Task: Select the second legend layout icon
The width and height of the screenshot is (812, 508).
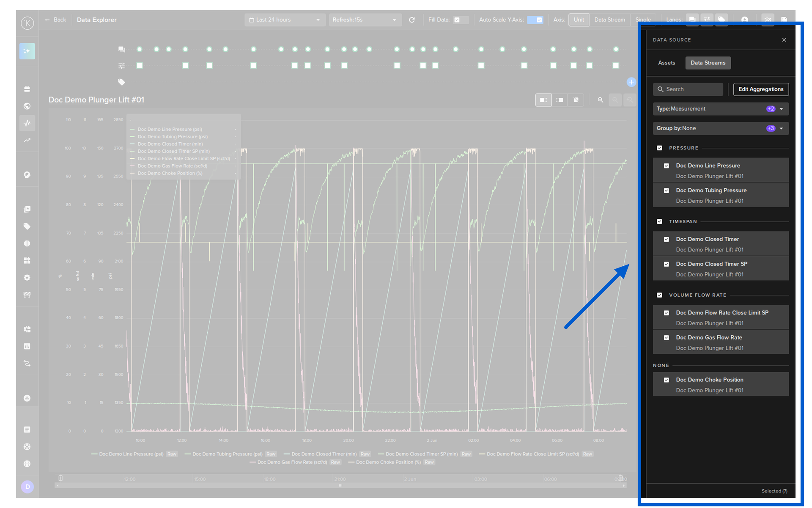Action: [560, 100]
